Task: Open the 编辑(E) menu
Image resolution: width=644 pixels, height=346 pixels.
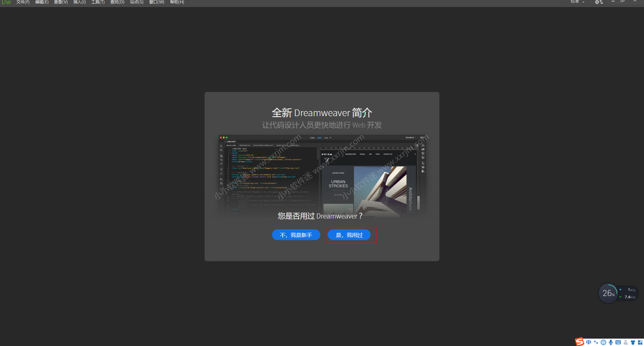Action: [42, 2]
